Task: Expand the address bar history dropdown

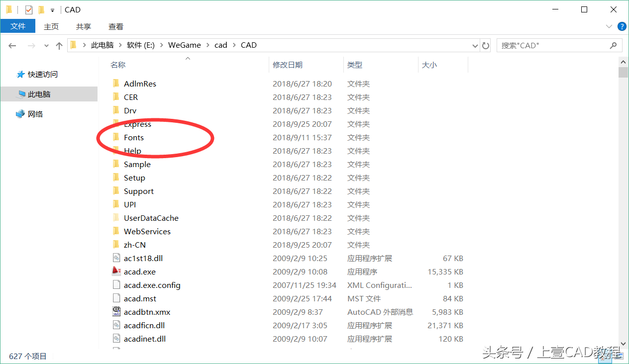Action: (475, 45)
